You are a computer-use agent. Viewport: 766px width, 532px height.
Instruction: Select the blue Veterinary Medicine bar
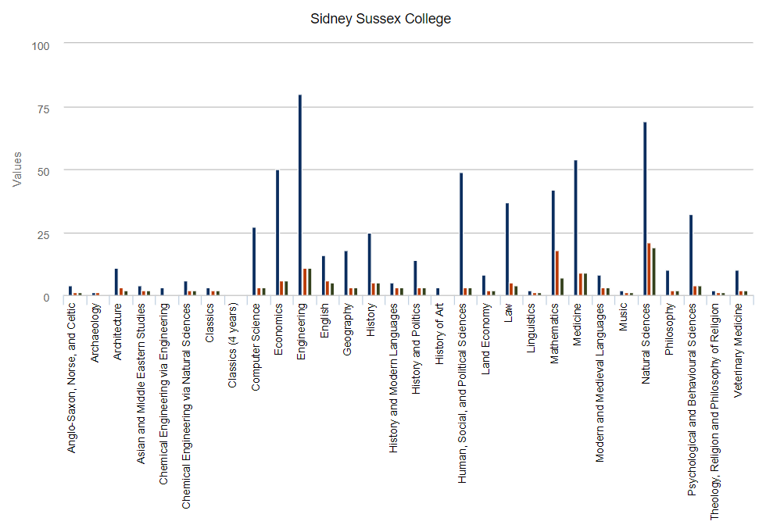[736, 283]
